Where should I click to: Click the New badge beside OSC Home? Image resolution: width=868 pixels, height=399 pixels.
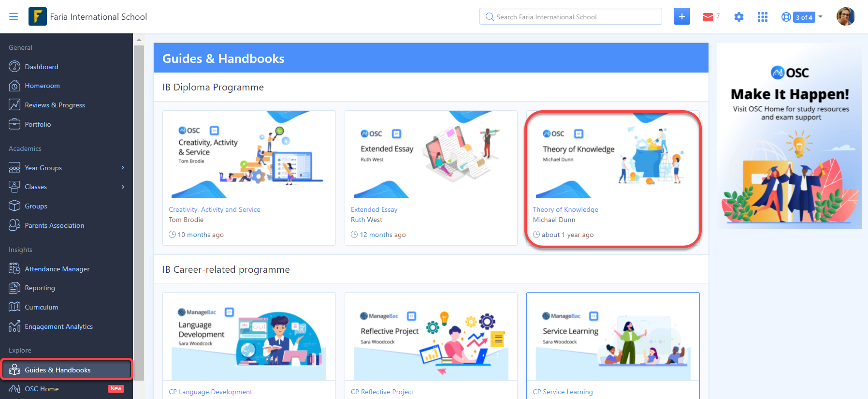point(116,389)
